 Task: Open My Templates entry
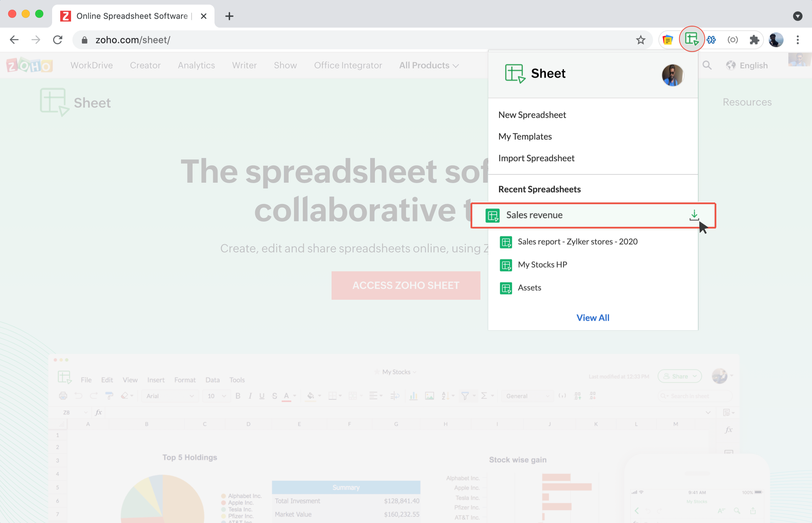point(525,136)
